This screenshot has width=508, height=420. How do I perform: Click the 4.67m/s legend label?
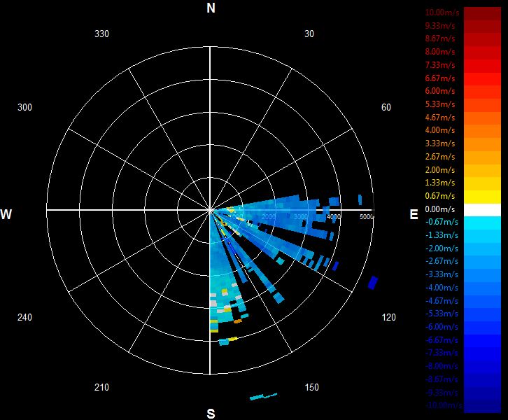click(x=440, y=118)
